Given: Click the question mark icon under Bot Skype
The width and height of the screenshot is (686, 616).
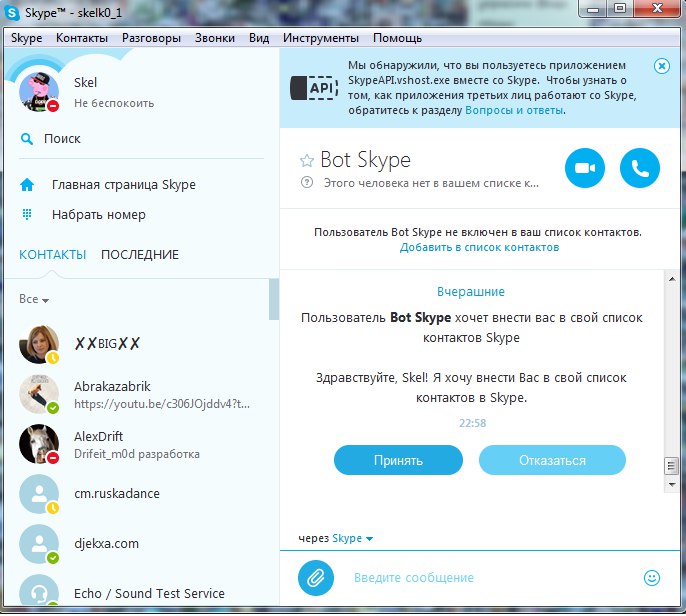Looking at the screenshot, I should pos(307,182).
